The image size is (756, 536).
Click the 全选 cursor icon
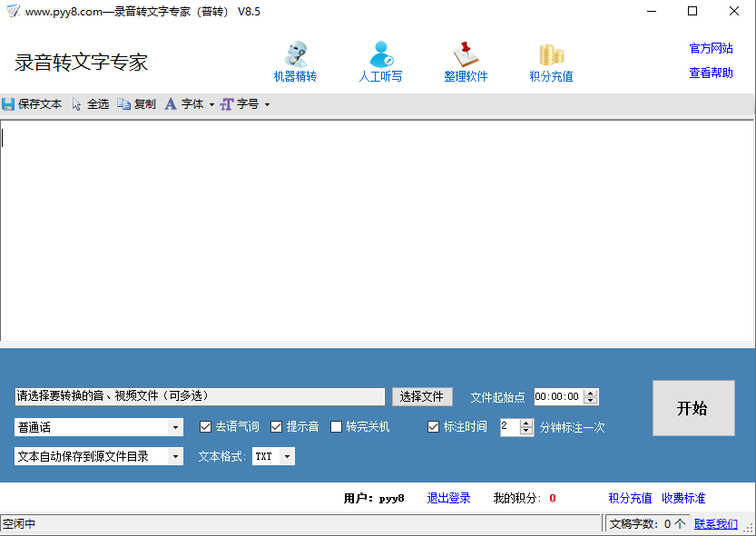76,104
